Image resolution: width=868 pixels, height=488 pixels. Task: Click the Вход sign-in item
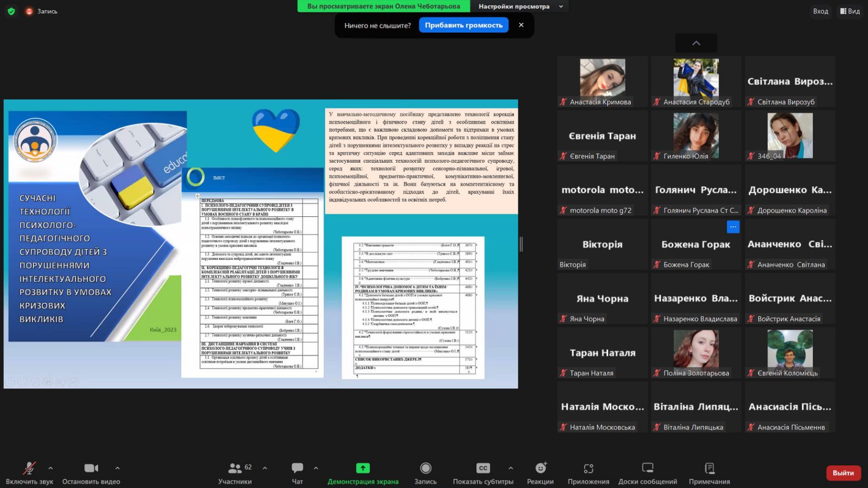pos(820,11)
